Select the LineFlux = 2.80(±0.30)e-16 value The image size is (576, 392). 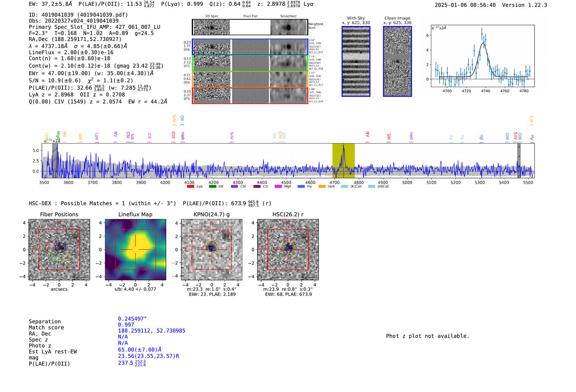pyautogui.click(x=71, y=52)
